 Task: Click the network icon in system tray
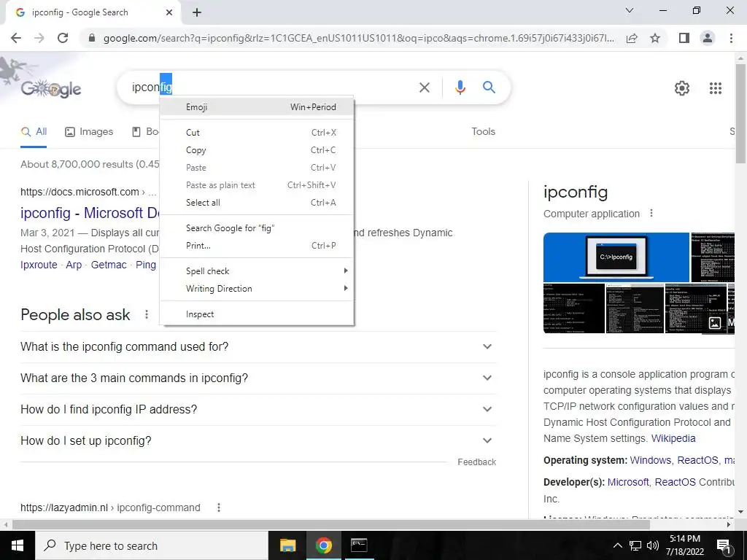tap(635, 545)
